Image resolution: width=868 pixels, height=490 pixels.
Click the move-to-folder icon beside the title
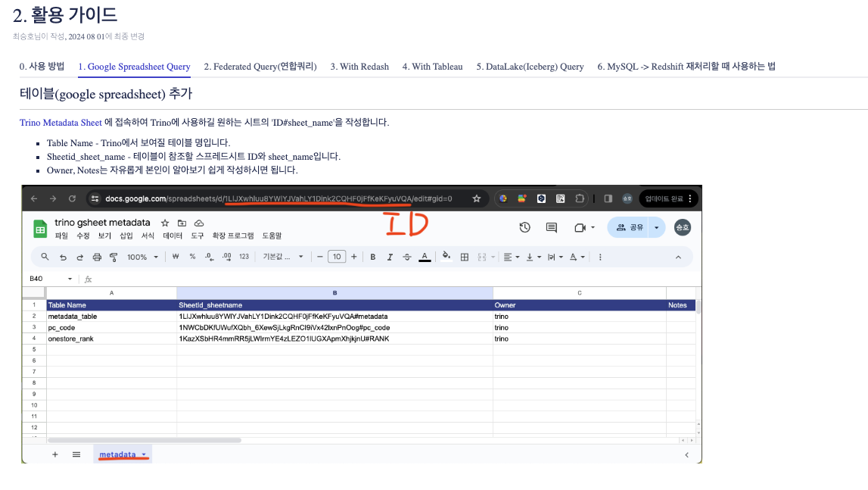(x=182, y=223)
